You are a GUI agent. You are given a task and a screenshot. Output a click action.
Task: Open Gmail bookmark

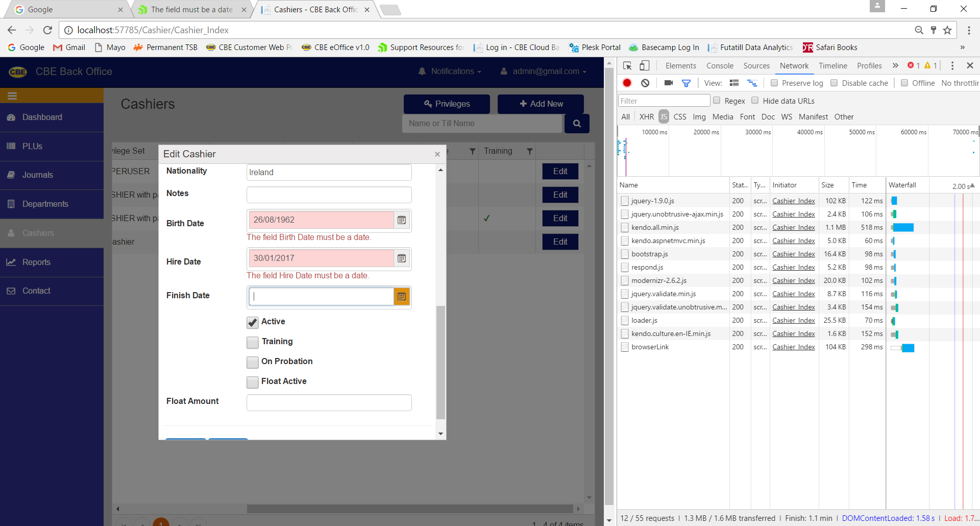pos(69,47)
